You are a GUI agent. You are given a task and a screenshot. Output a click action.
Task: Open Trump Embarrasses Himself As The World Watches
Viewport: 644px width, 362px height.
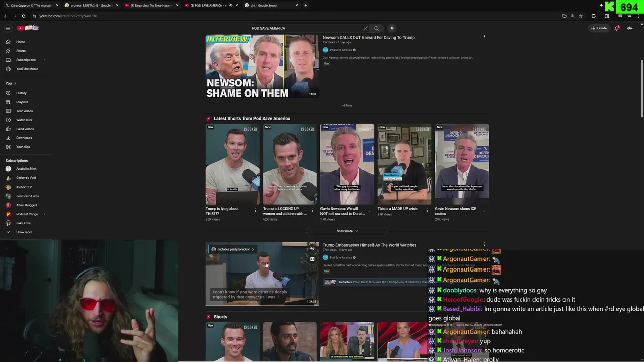pyautogui.click(x=369, y=245)
